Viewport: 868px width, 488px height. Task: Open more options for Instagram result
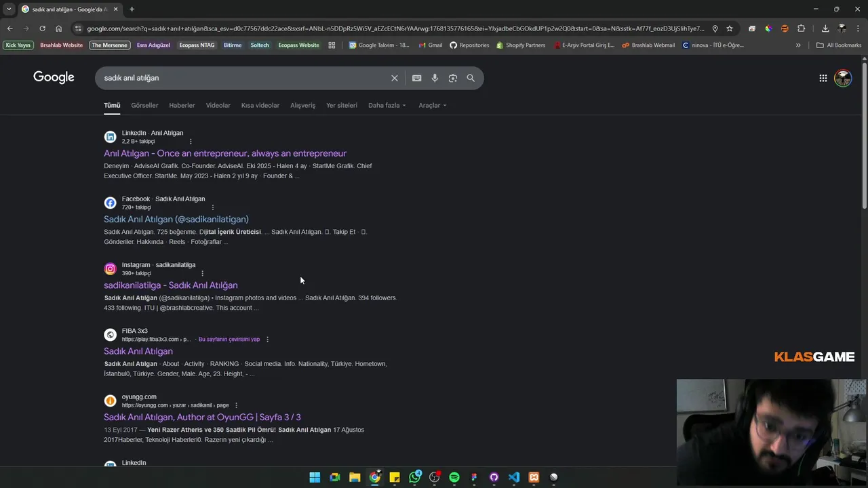point(202,273)
